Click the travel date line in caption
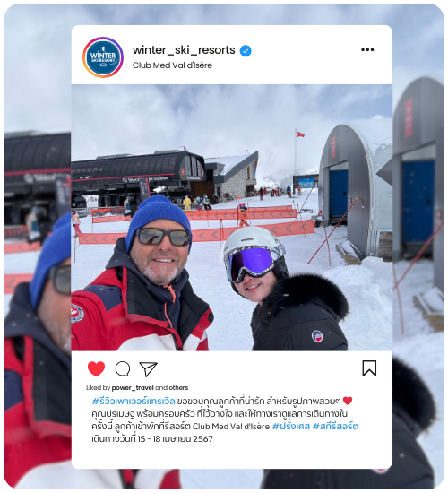The height and width of the screenshot is (493, 448). (152, 439)
